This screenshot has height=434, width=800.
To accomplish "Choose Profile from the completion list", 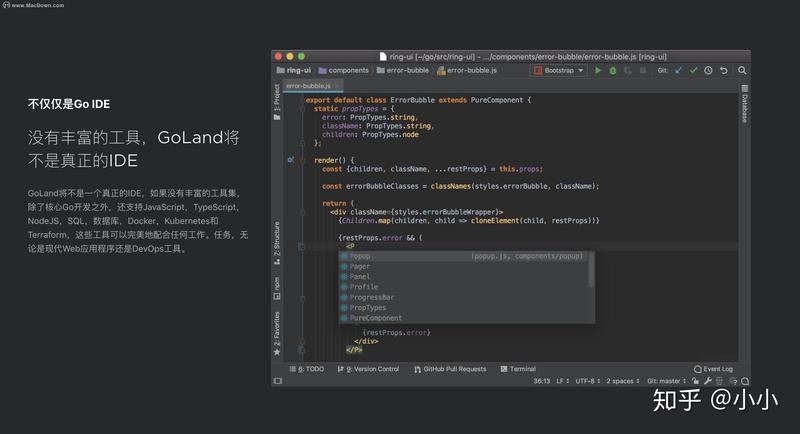I will pos(464,287).
